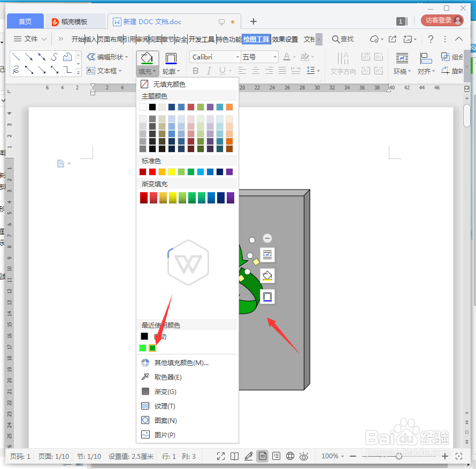Open the cloud sync icon
This screenshot has height=469, width=476.
coord(374,39)
